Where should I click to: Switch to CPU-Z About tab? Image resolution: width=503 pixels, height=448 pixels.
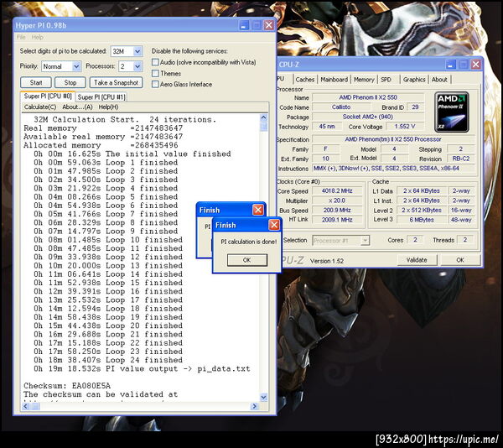[x=439, y=80]
